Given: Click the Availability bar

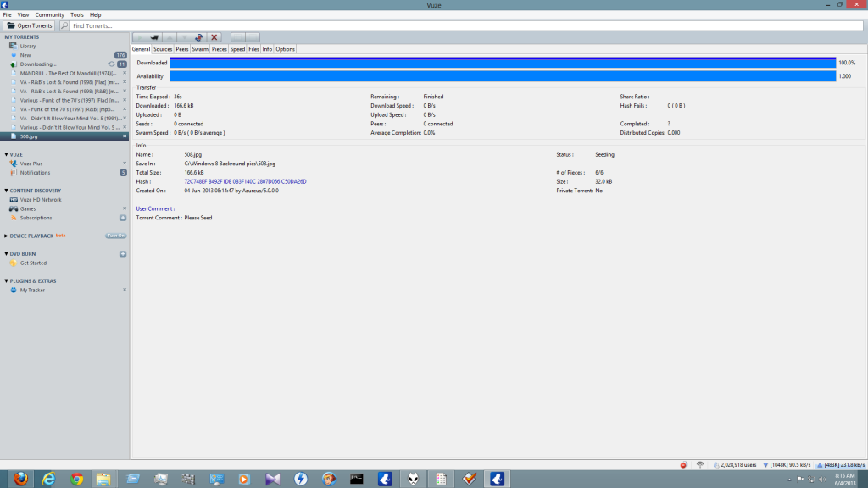Looking at the screenshot, I should pos(503,76).
